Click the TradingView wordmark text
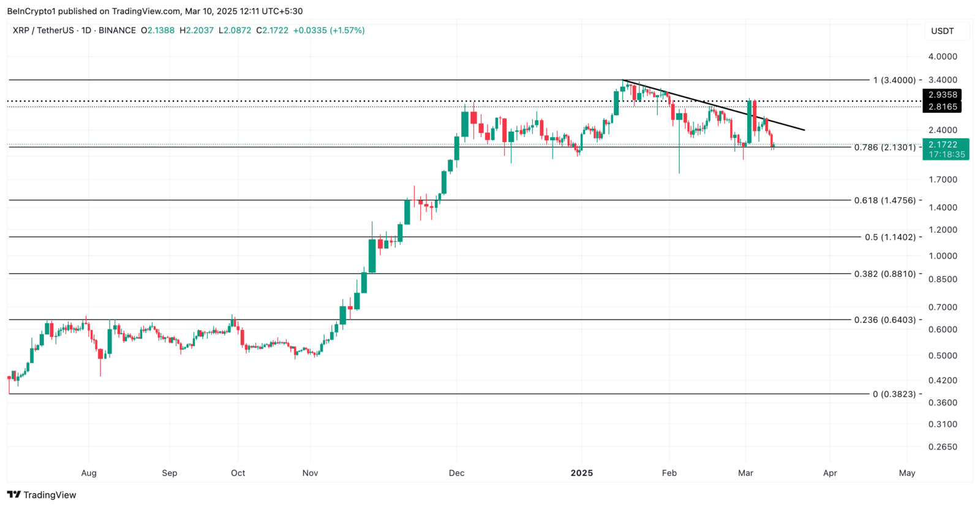Image resolution: width=980 pixels, height=507 pixels. pos(50,495)
